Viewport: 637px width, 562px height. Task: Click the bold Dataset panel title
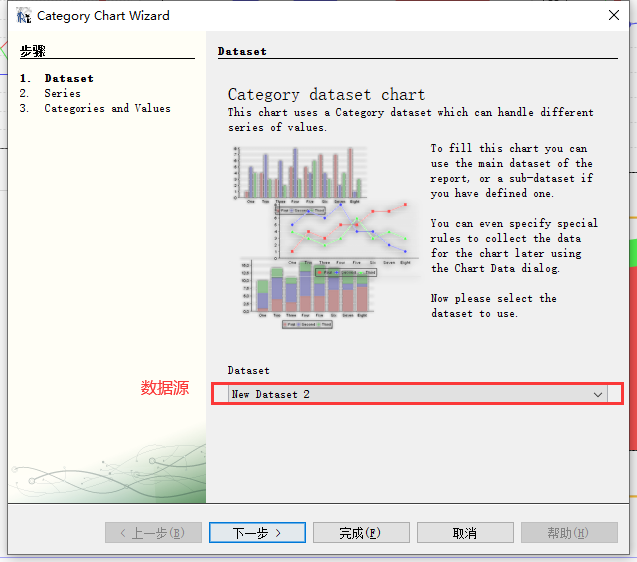click(242, 52)
